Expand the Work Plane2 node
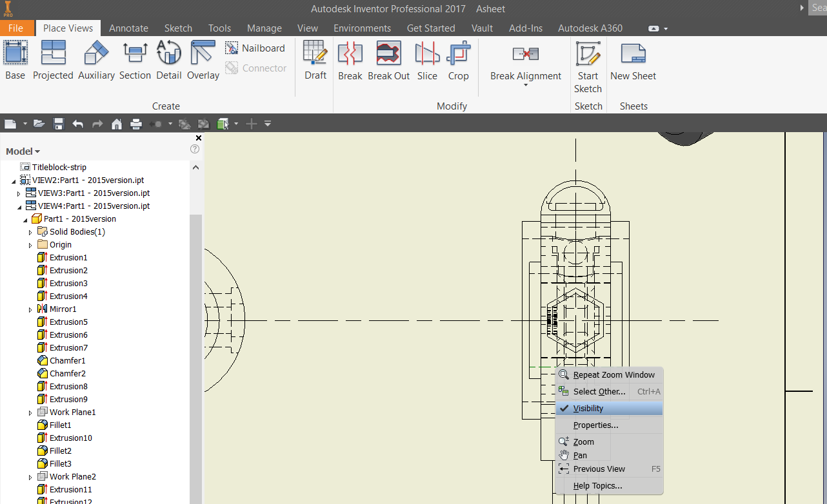Screen dimensions: 827x504 tap(30, 477)
